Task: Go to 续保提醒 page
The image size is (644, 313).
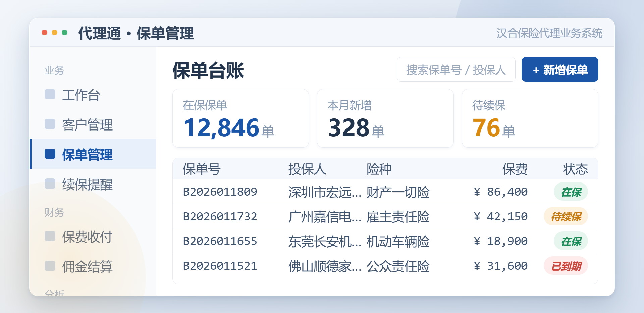Action: tap(93, 184)
